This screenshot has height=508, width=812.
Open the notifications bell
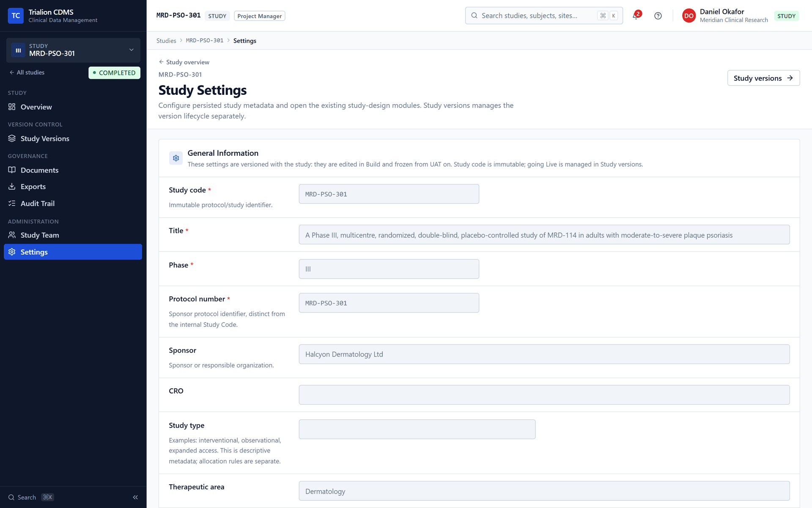(x=636, y=16)
